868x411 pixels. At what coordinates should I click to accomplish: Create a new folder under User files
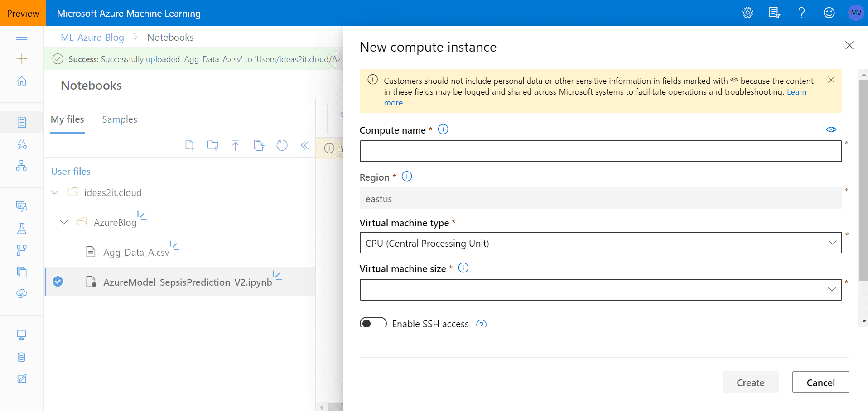(212, 145)
